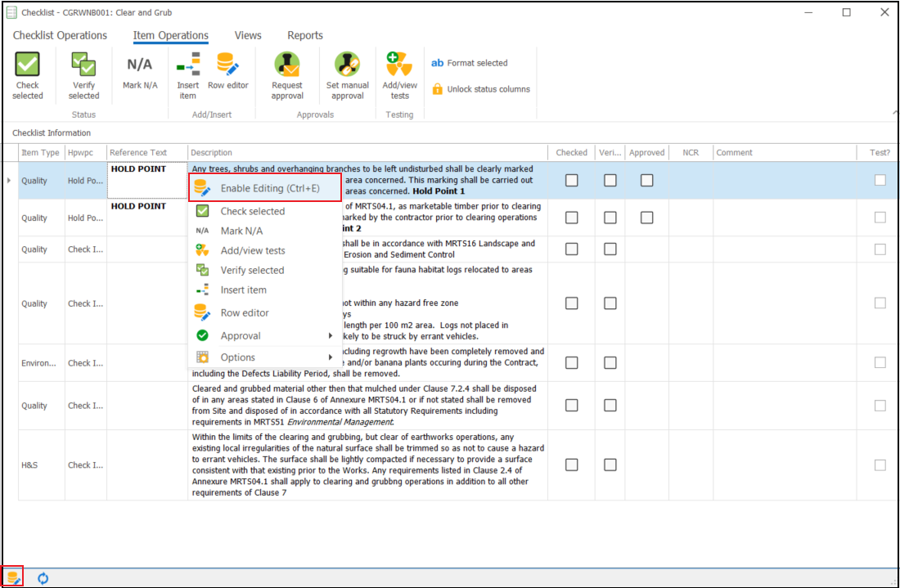Click the Insert item ribbon icon
This screenshot has width=900, height=588.
coord(187,64)
